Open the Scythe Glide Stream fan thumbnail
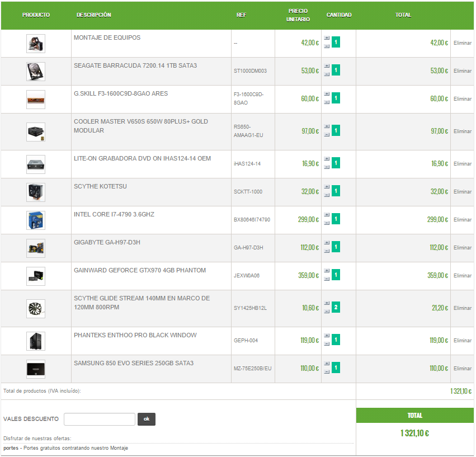This screenshot has width=476, height=457. click(x=36, y=309)
